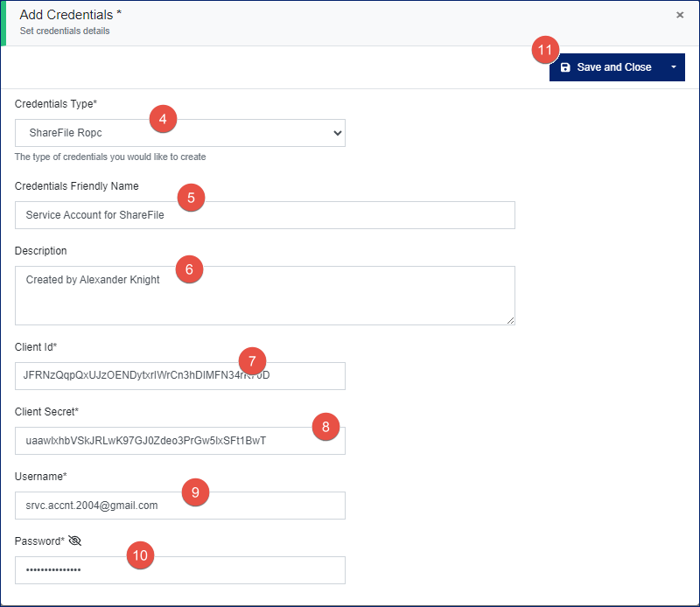The image size is (700, 607).
Task: Toggle the password visibility eye icon
Action: tap(74, 541)
